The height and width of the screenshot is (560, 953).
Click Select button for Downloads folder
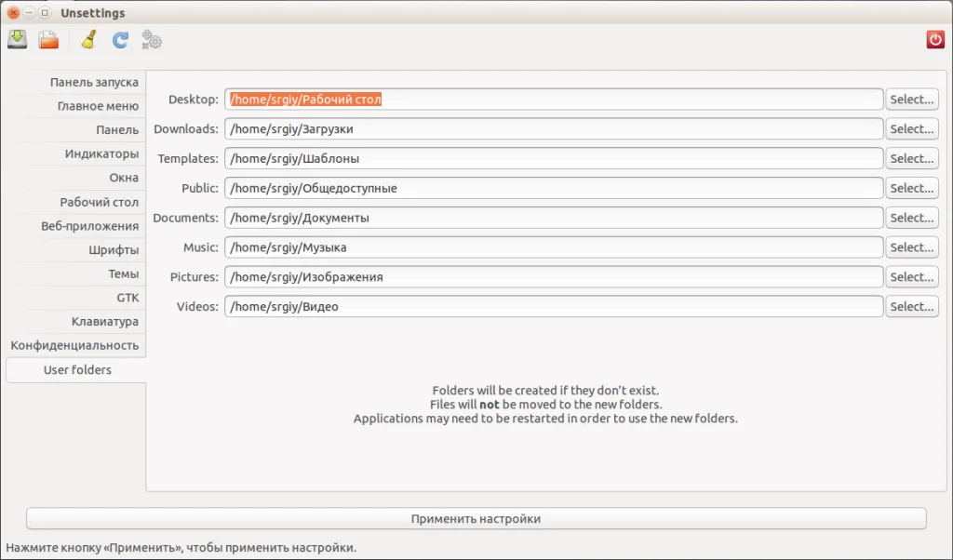pos(912,128)
